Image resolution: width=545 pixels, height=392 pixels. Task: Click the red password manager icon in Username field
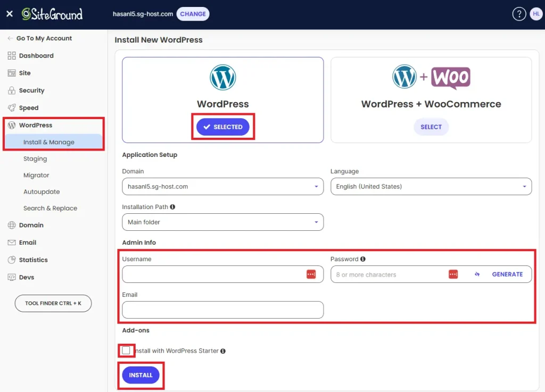(x=311, y=274)
